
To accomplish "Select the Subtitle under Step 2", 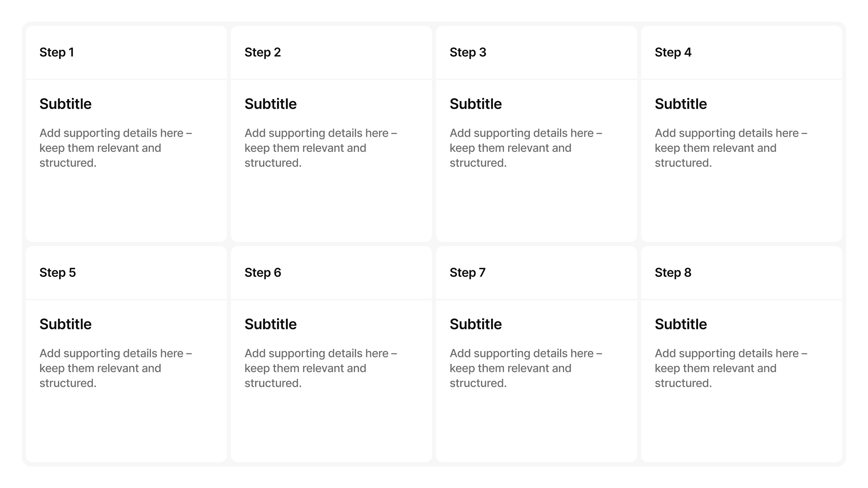I will tap(271, 104).
